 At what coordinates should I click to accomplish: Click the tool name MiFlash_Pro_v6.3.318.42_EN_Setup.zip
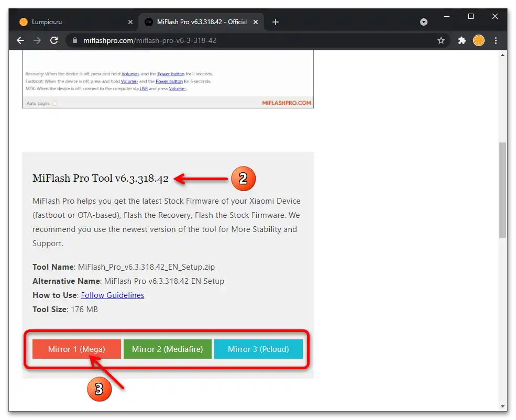coord(146,267)
